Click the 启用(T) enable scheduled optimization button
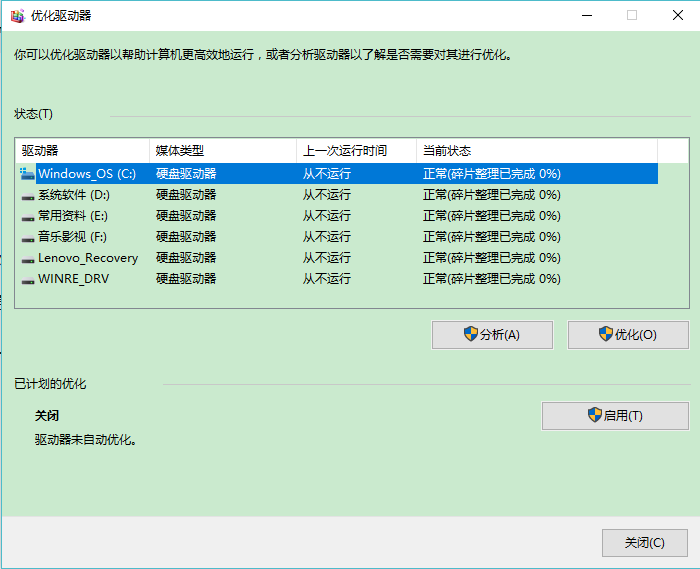This screenshot has height=569, width=700. (615, 416)
